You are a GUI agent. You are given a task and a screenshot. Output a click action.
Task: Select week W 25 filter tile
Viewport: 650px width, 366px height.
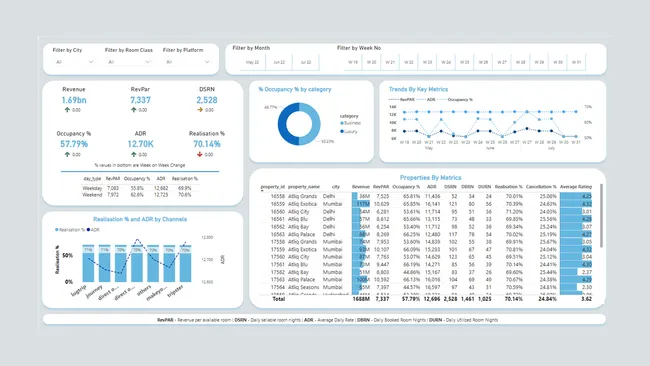(465, 62)
